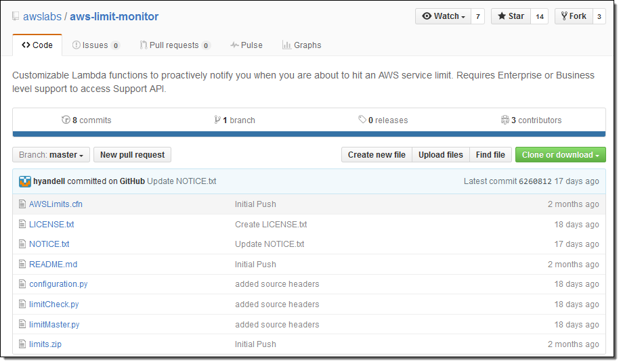Switch to the Pull requests tab
The image size is (621, 364).
coord(175,45)
